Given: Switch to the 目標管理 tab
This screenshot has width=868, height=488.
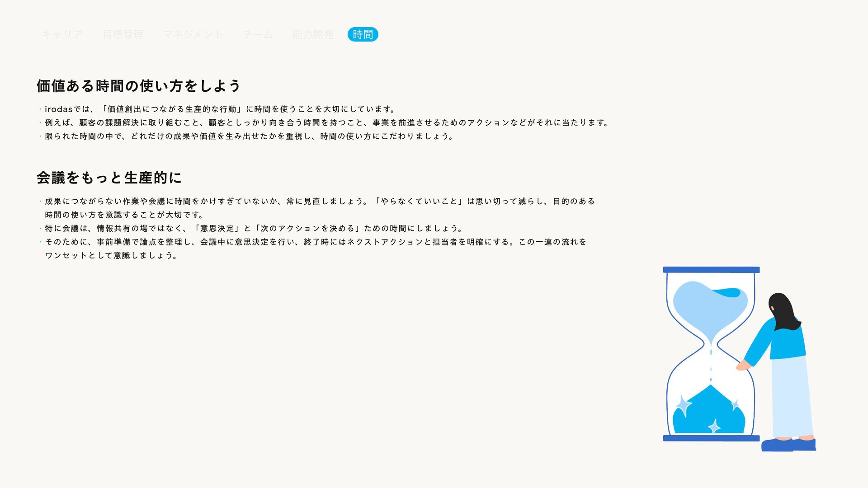Looking at the screenshot, I should pyautogui.click(x=123, y=34).
